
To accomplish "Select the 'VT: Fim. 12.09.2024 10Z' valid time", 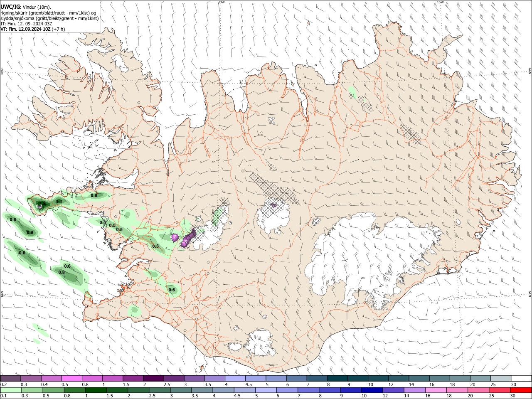I will [25, 30].
